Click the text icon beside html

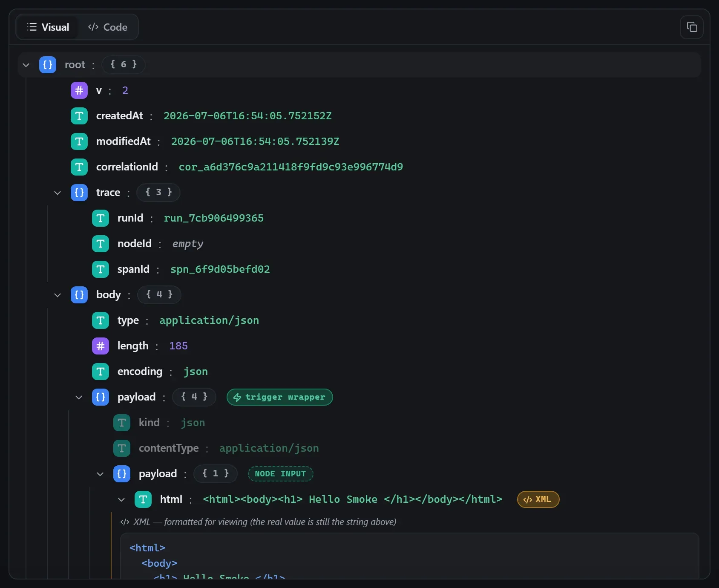click(x=143, y=499)
